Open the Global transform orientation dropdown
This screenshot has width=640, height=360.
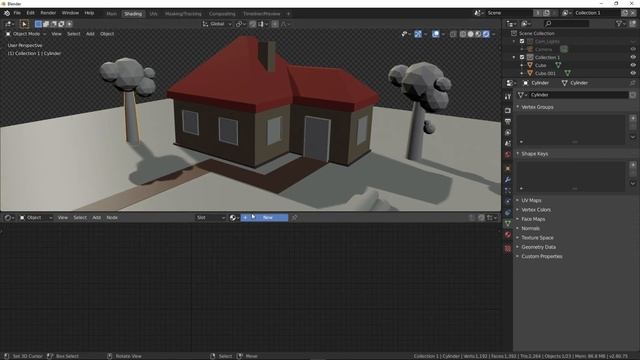[x=217, y=24]
